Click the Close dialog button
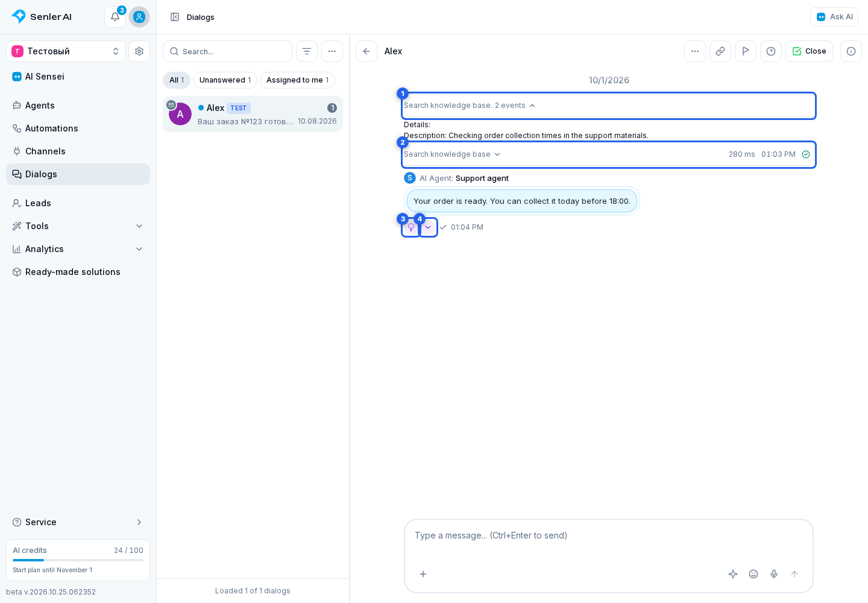 click(x=809, y=51)
